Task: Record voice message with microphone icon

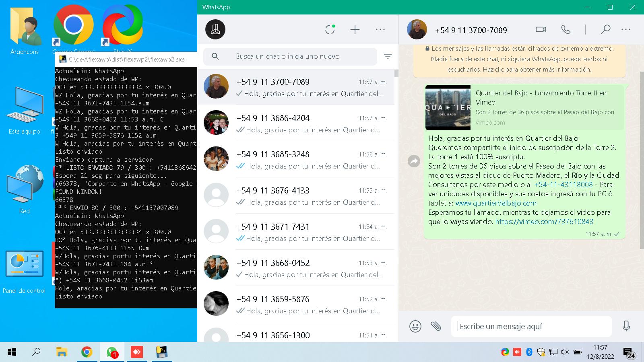Action: point(626,326)
